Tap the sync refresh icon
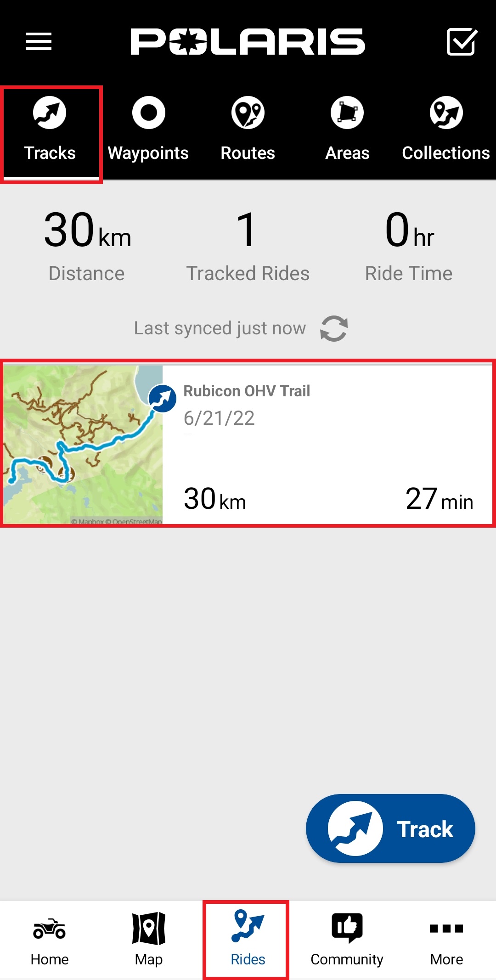 334,329
